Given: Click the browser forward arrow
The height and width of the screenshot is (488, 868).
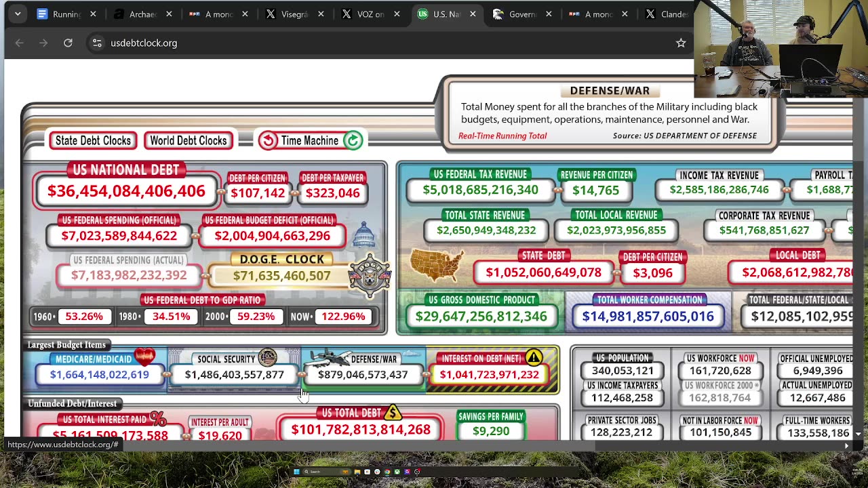Looking at the screenshot, I should (43, 43).
